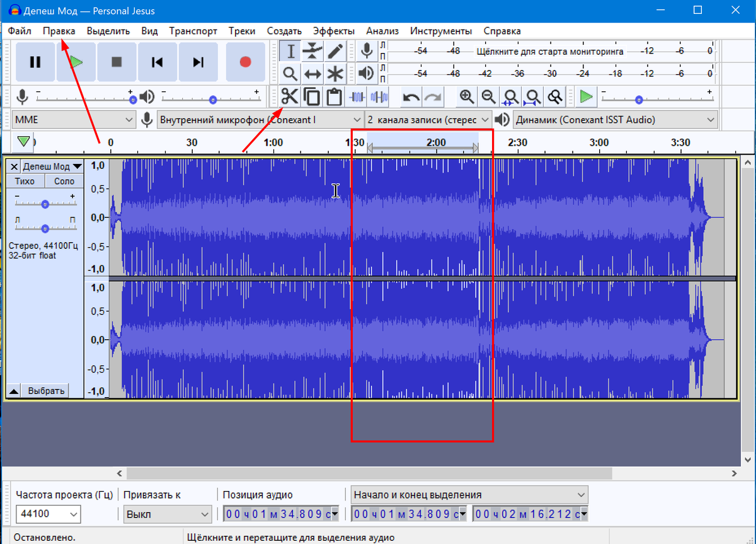Viewport: 756px width, 544px height.
Task: Open the Выделить menu
Action: (x=108, y=30)
